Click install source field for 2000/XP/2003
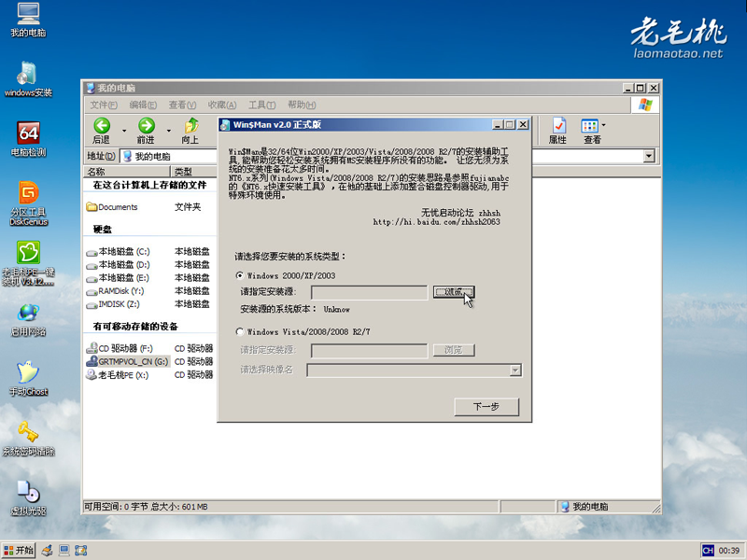Screen dimensions: 747x560 click(x=369, y=292)
